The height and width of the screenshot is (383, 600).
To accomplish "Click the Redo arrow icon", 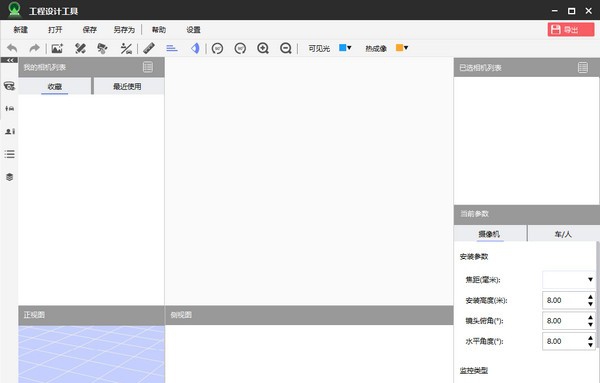I will click(x=34, y=48).
